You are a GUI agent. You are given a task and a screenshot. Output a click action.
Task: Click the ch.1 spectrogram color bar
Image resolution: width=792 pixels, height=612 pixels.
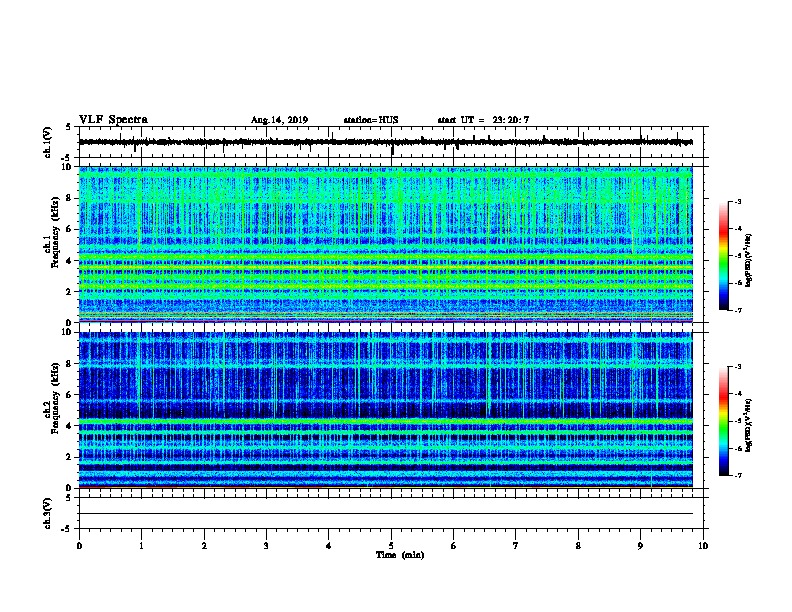(x=723, y=256)
